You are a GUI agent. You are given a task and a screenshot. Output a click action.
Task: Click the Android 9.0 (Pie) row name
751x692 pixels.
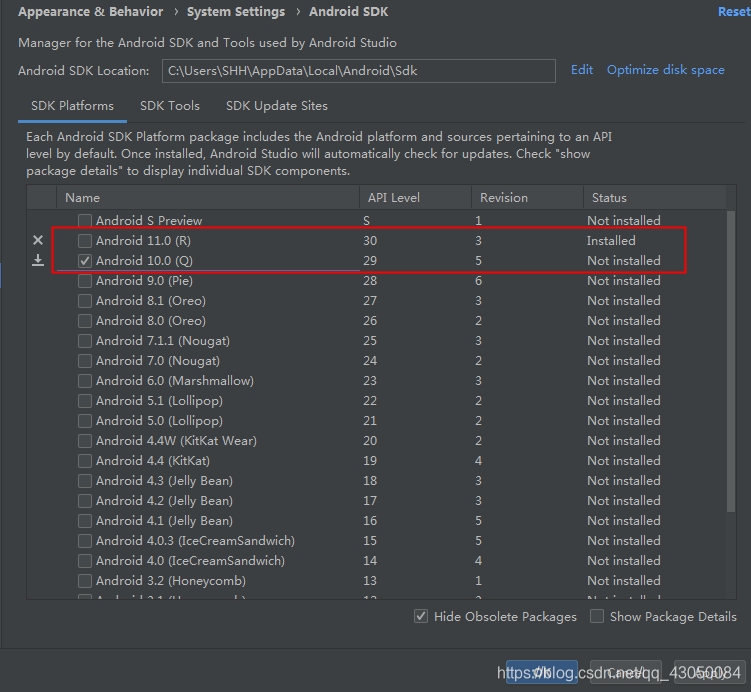[x=144, y=281]
